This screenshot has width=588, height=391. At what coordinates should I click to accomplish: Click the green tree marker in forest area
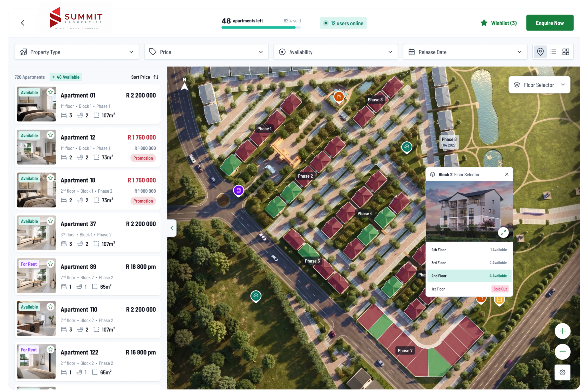(x=256, y=296)
